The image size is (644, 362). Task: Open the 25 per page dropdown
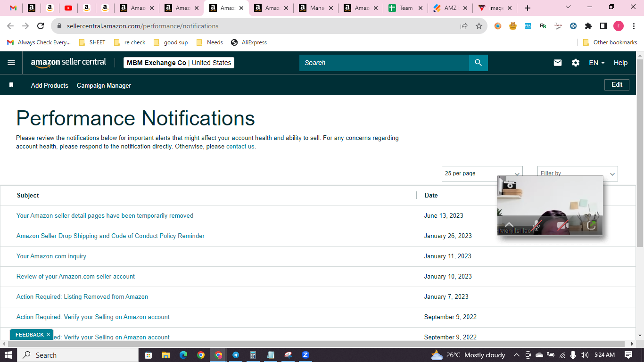click(482, 173)
